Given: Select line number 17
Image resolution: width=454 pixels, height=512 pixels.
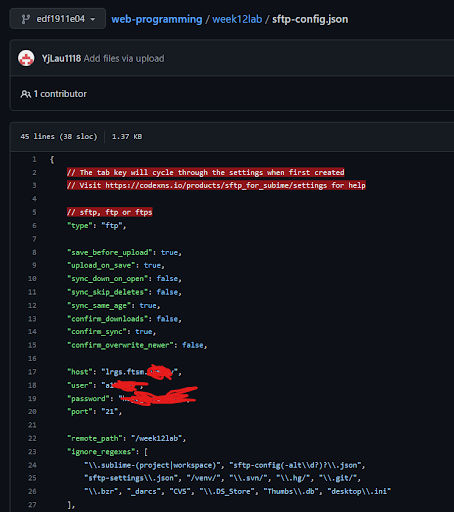Looking at the screenshot, I should pyautogui.click(x=32, y=372).
